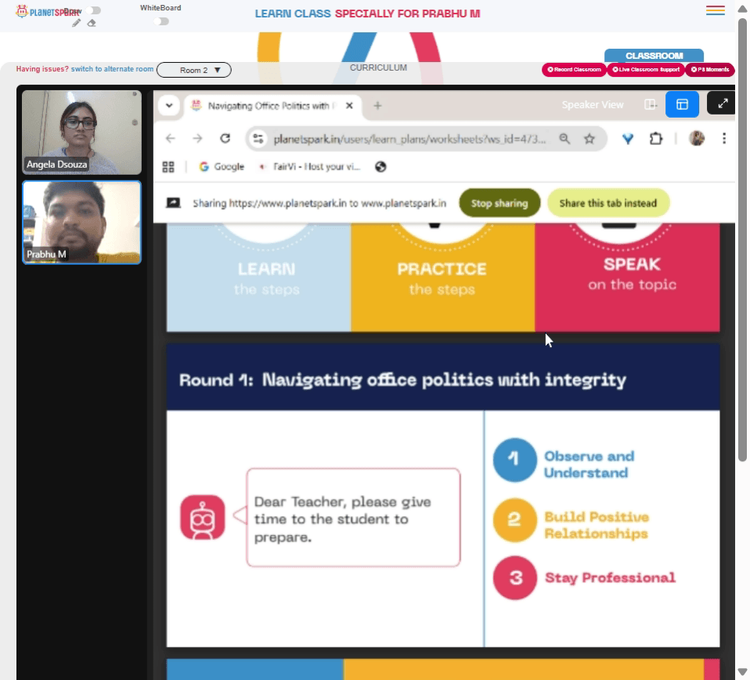Click step 3 Stay Professional
Screen dimensions: 750x680
pyautogui.click(x=585, y=578)
